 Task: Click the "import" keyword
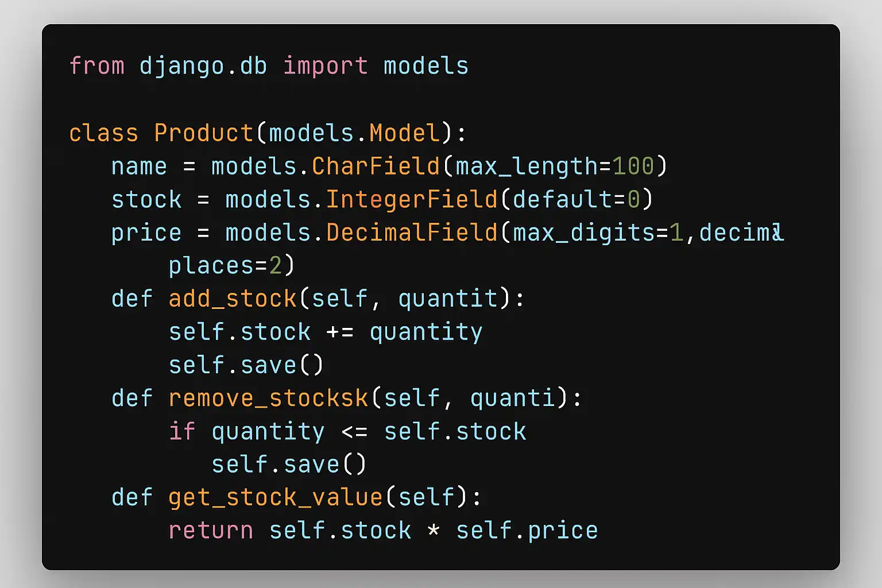click(x=326, y=66)
